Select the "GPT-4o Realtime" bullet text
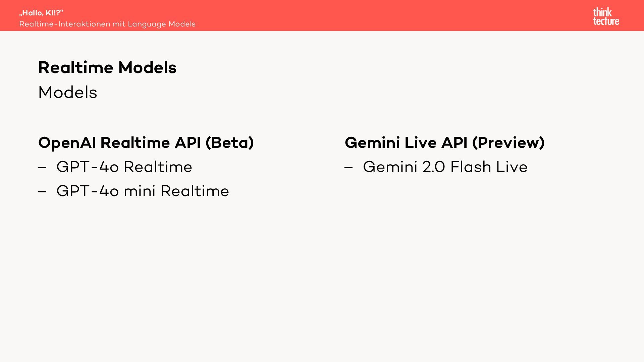Screen dimensions: 644x362 (x=124, y=167)
